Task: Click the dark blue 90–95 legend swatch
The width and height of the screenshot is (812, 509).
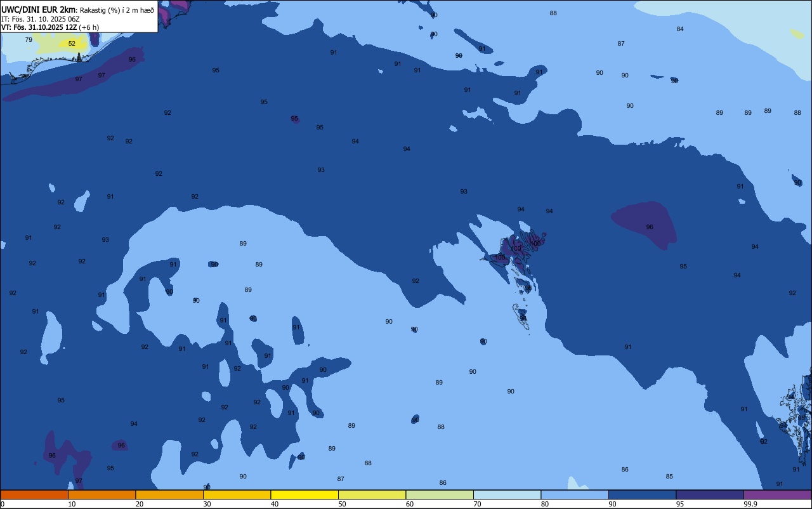Action: (642, 494)
